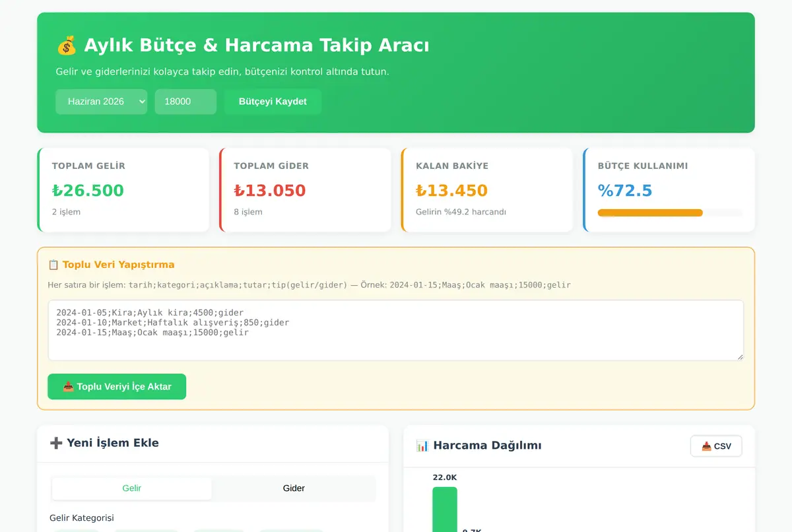Click the "Gelirin %49.2 harcandı" text
792x532 pixels.
point(461,212)
